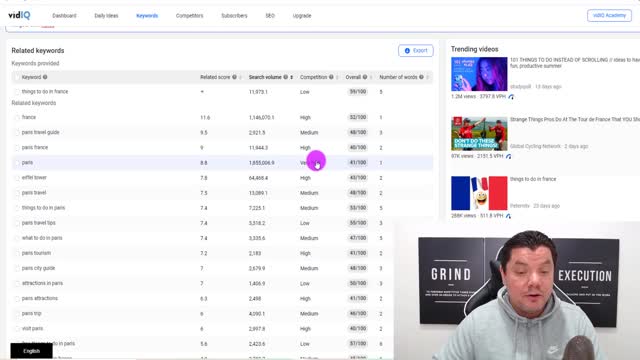The width and height of the screenshot is (640, 360).
Task: Open '101 Things To Do' video thumbnail
Action: pyautogui.click(x=479, y=74)
